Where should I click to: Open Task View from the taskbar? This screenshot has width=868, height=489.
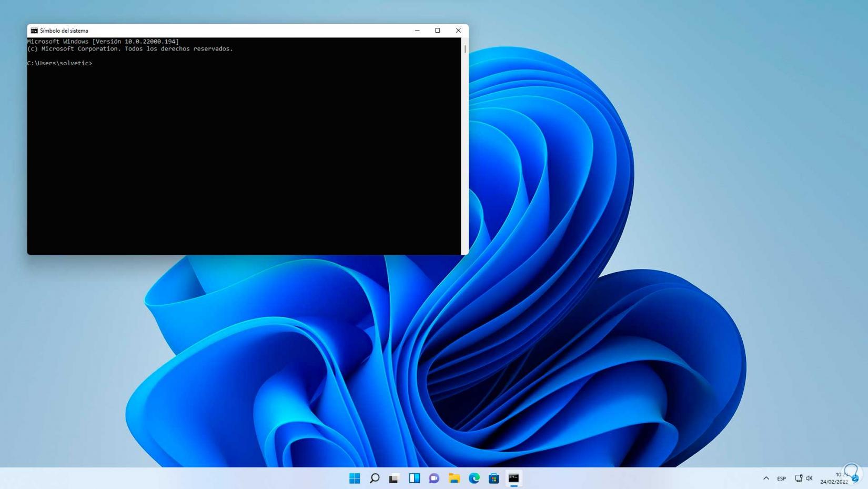[394, 478]
